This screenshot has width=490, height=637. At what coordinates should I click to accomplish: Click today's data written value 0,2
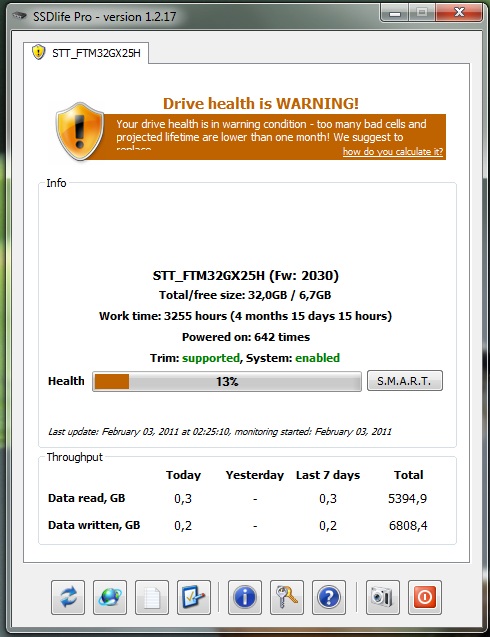click(183, 526)
